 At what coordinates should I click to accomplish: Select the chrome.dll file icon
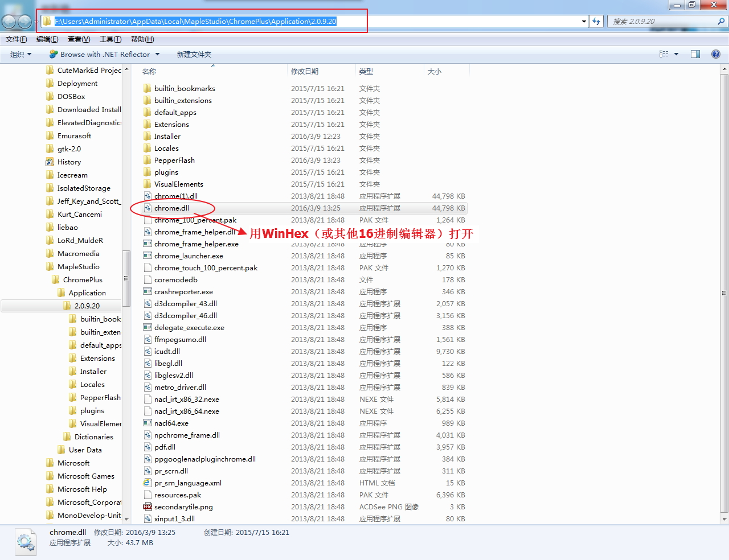point(148,208)
